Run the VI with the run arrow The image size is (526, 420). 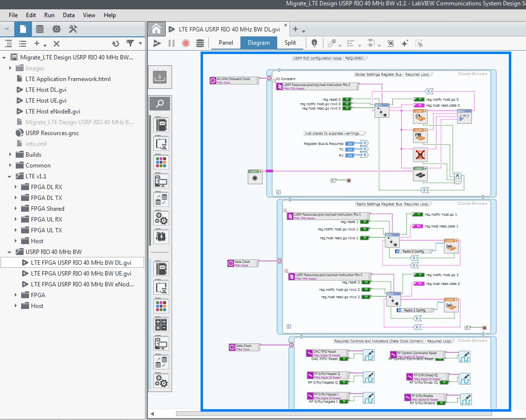click(157, 43)
